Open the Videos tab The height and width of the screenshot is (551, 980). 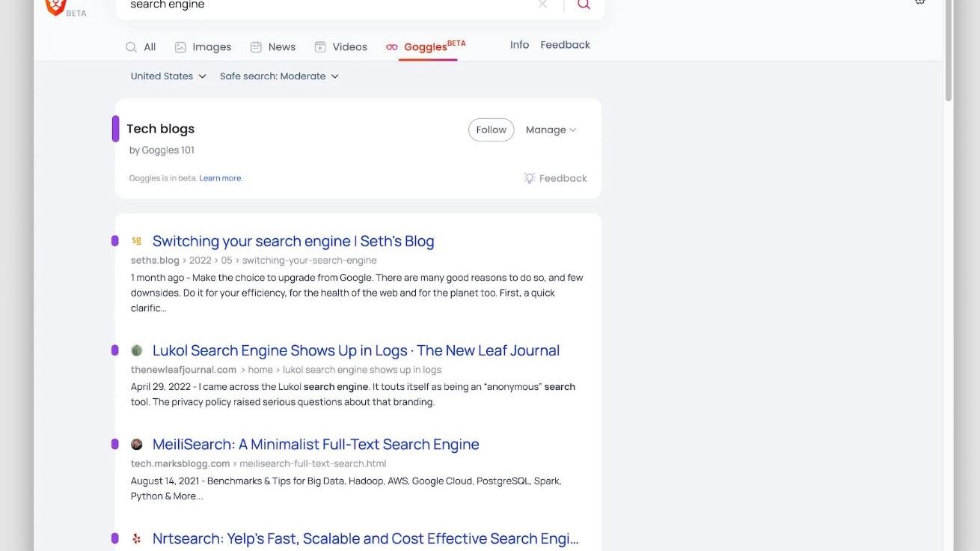click(340, 47)
